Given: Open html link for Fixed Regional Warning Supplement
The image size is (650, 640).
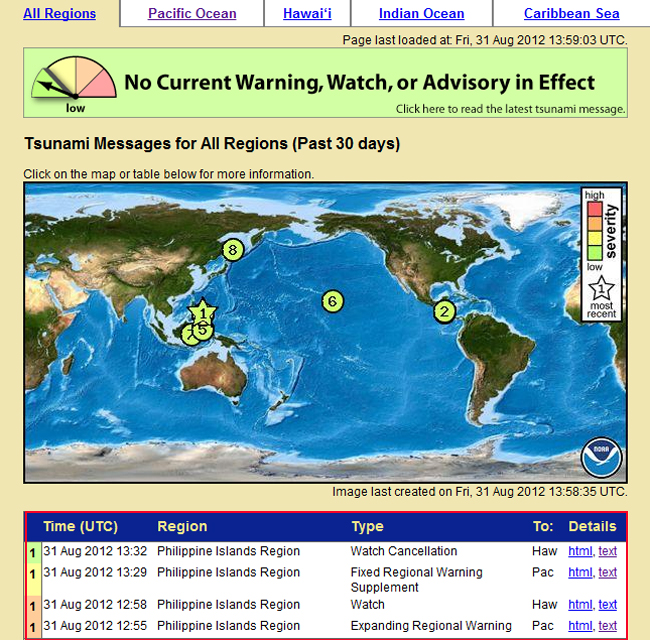Looking at the screenshot, I should (579, 572).
